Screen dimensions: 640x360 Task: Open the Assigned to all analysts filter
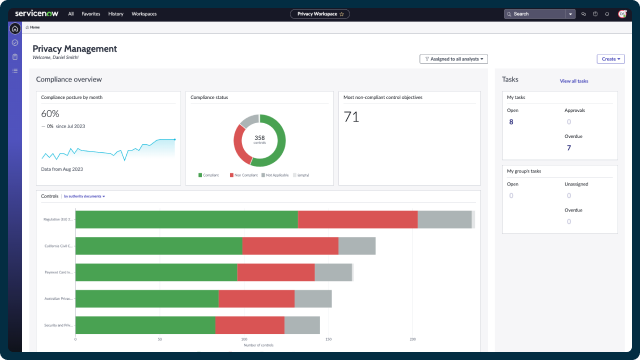coord(453,59)
